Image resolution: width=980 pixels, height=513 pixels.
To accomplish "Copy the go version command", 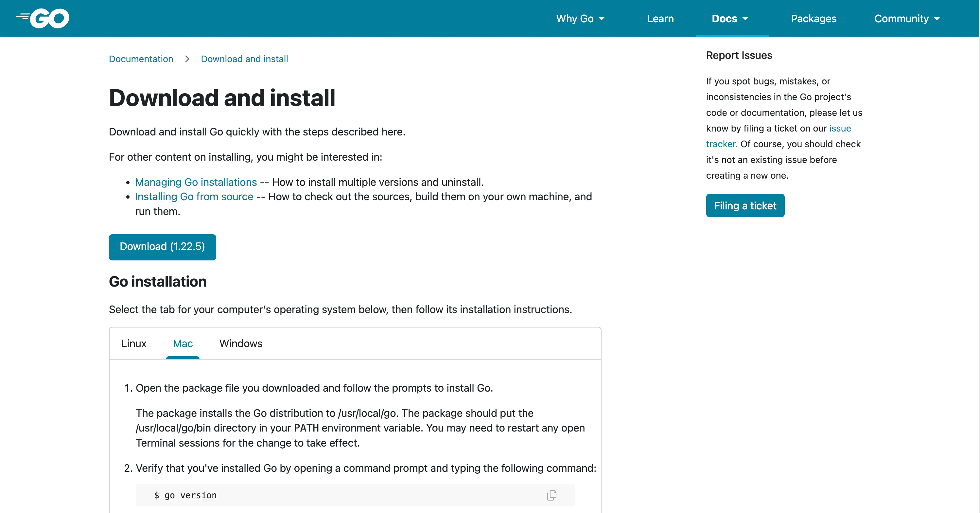I will tap(551, 495).
